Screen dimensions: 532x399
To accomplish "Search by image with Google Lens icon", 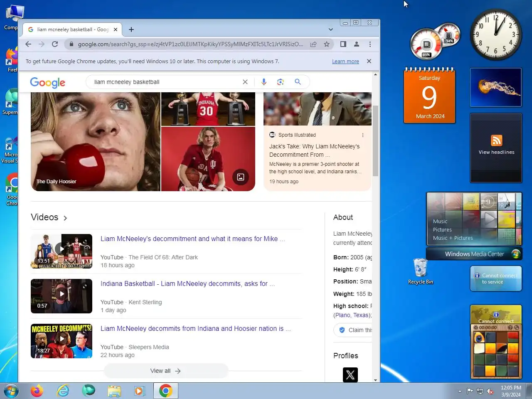I will coord(281,82).
